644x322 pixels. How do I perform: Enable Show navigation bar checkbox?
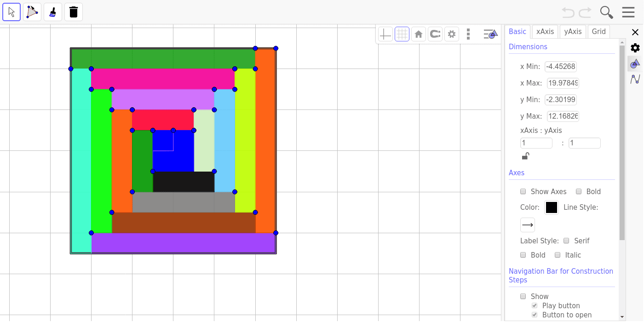coord(523,296)
